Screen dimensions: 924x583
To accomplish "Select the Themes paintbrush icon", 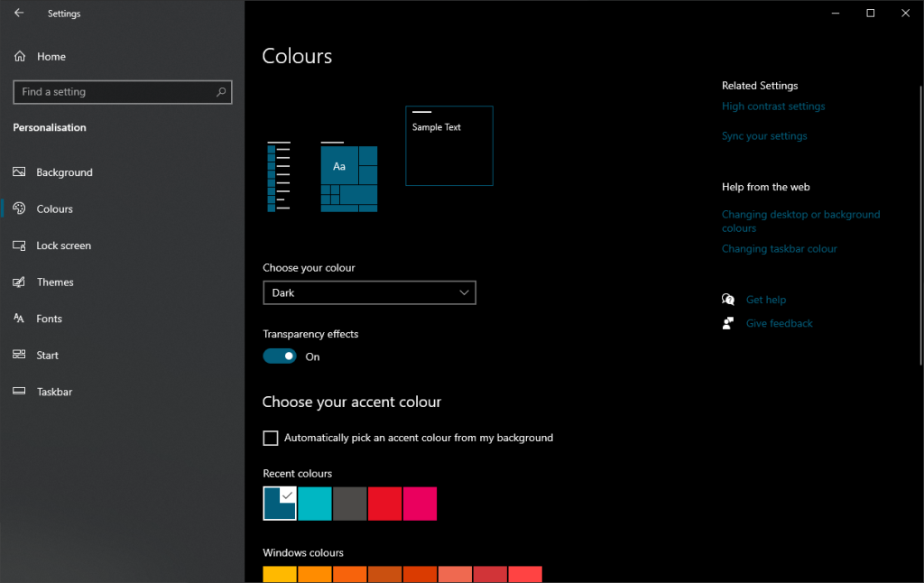I will [20, 282].
